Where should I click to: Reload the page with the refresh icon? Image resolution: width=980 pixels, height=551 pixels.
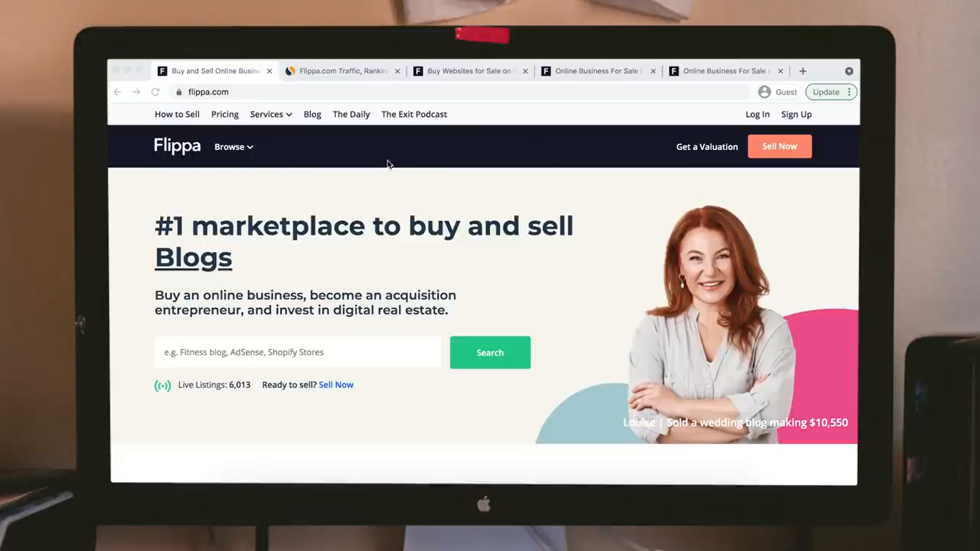(155, 92)
